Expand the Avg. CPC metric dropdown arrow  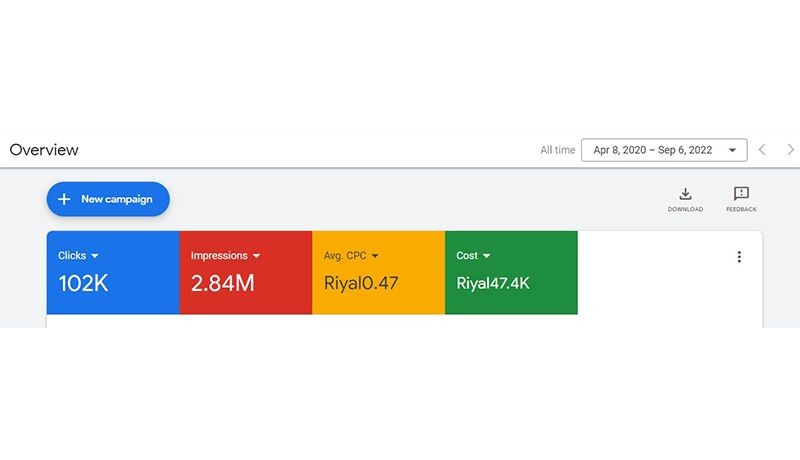375,256
